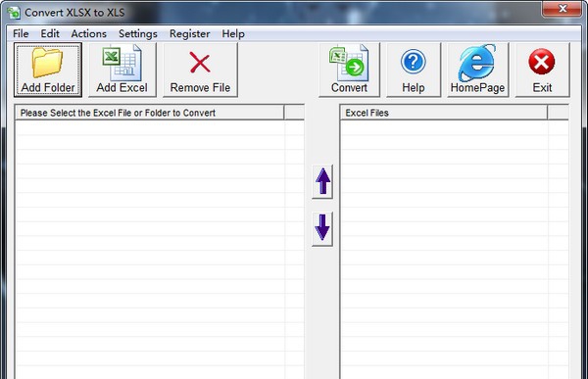Open Help via the blue question mark icon

point(414,70)
